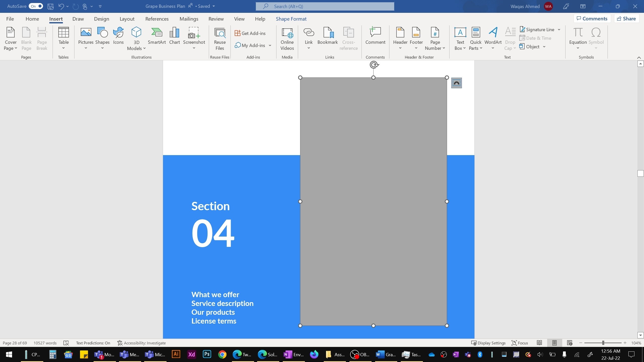Open the Shapes gallery
Image resolution: width=644 pixels, height=362 pixels.
coord(102,39)
